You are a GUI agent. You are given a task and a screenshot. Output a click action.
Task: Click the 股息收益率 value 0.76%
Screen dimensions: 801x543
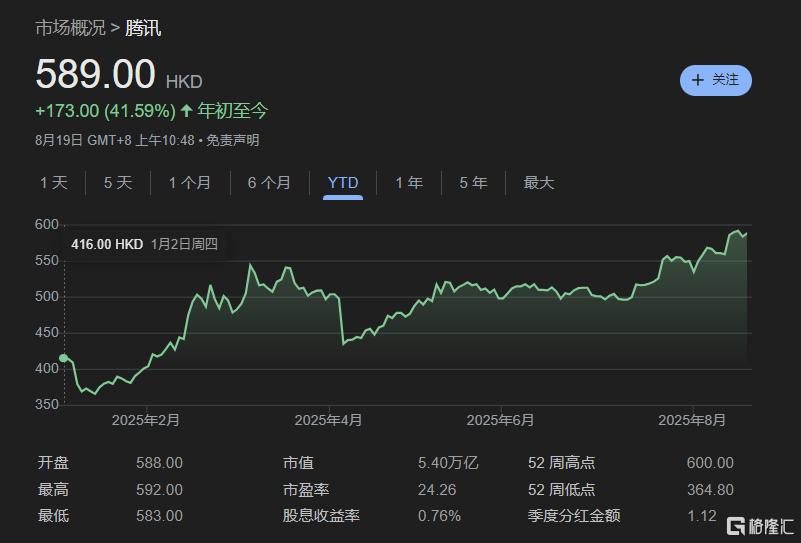click(x=439, y=515)
